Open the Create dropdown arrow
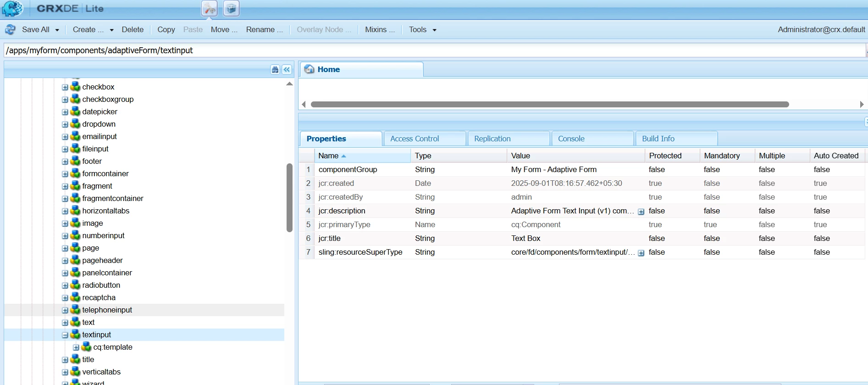868x385 pixels. click(x=111, y=30)
